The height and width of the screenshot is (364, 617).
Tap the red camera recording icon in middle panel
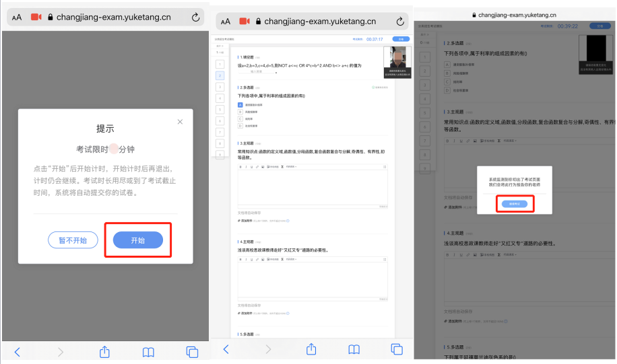(245, 22)
